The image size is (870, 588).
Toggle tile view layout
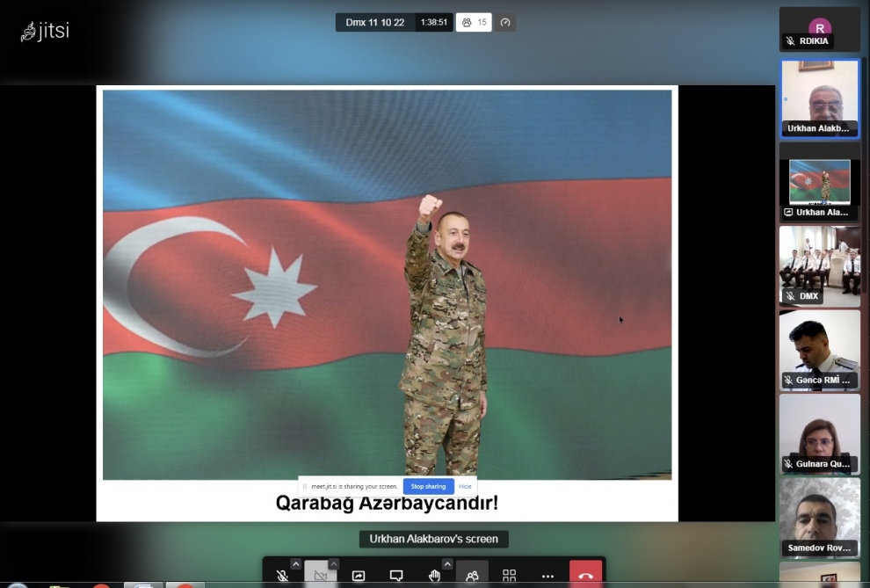[x=509, y=575]
